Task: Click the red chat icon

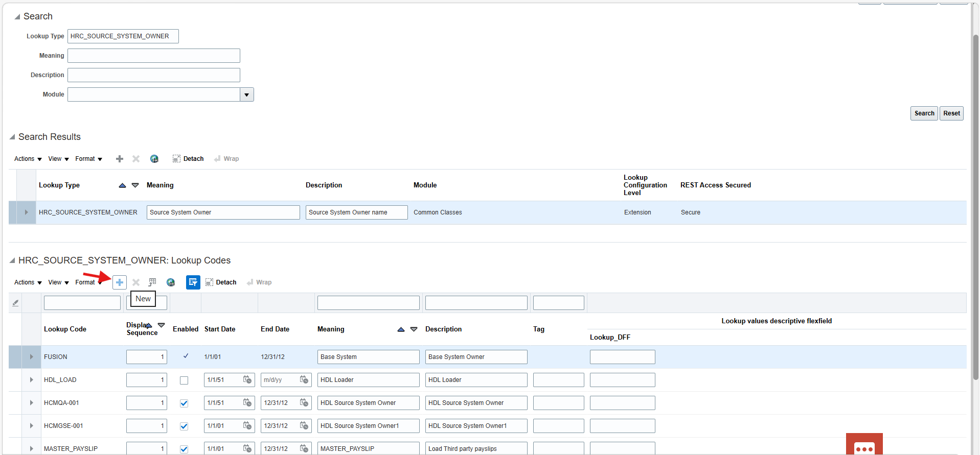Action: tap(864, 445)
